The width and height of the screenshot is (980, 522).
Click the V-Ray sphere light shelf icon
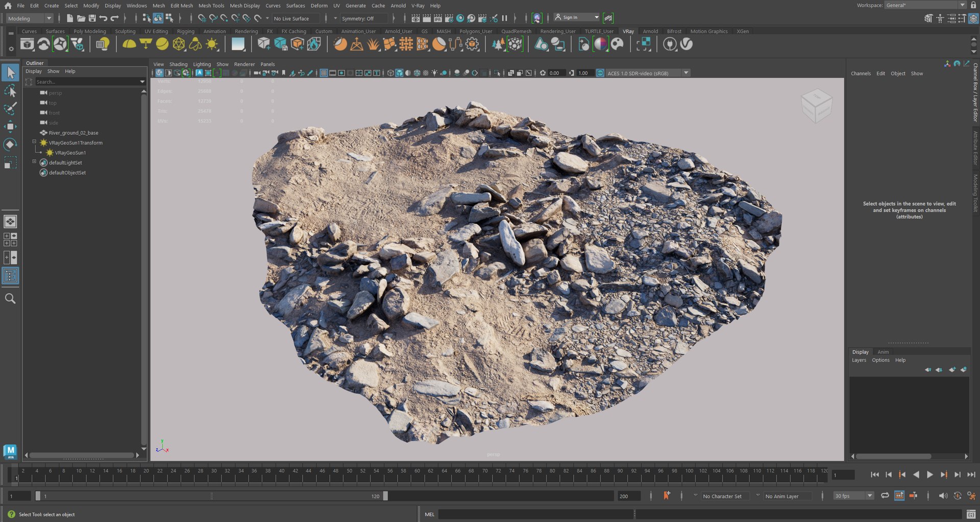click(162, 44)
